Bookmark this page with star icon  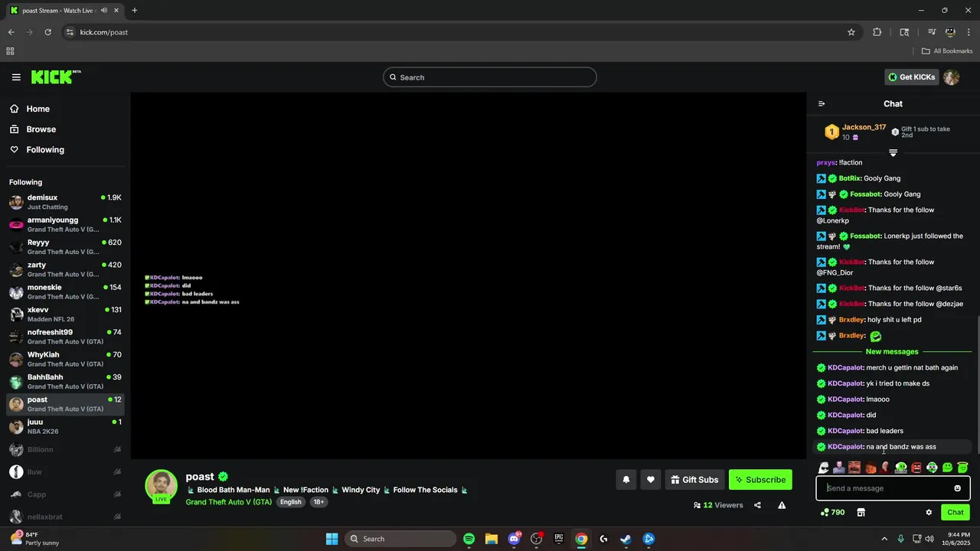[851, 32]
